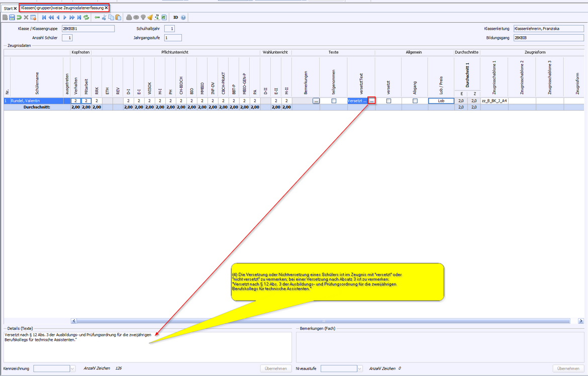Viewport: 588px width, 376px height.
Task: Toggle the teilgenommen checkbox for Rundel, Valentin
Action: 334,101
